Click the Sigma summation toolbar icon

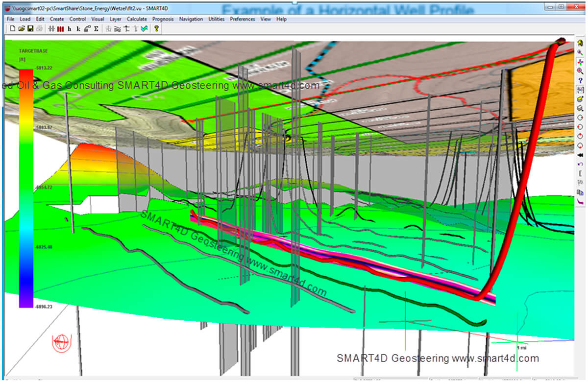[x=96, y=29]
